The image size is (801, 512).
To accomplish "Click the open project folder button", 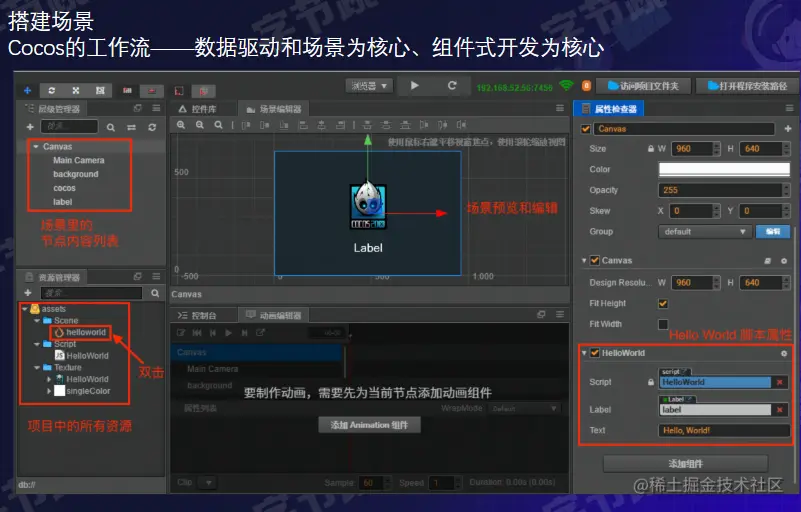I will coord(644,86).
